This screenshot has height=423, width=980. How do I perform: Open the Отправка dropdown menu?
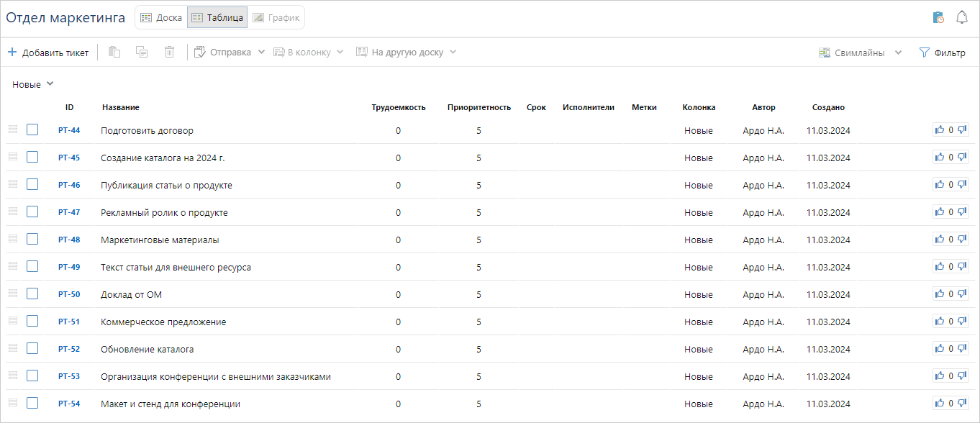230,53
